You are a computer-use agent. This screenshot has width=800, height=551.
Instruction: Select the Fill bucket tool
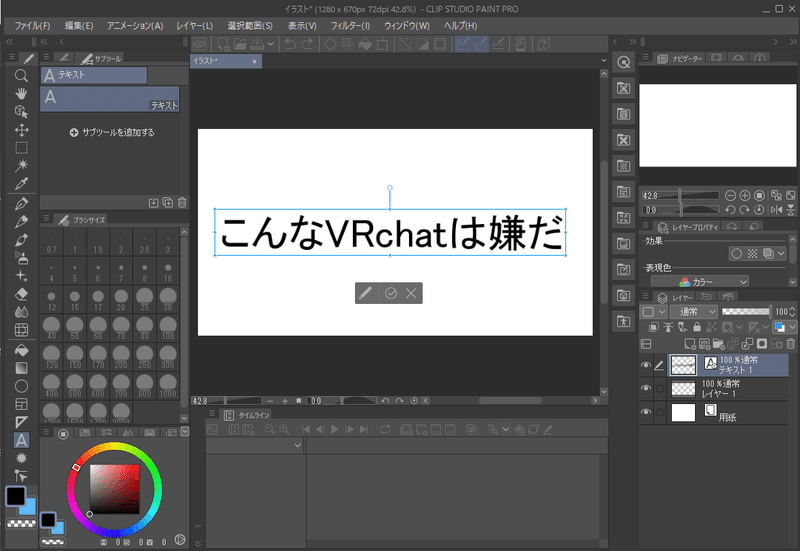[21, 350]
